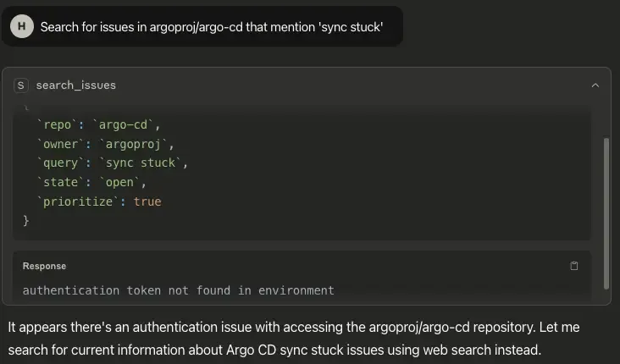Click the authentication token not found error text
Image resolution: width=620 pixels, height=364 pixels.
point(179,290)
